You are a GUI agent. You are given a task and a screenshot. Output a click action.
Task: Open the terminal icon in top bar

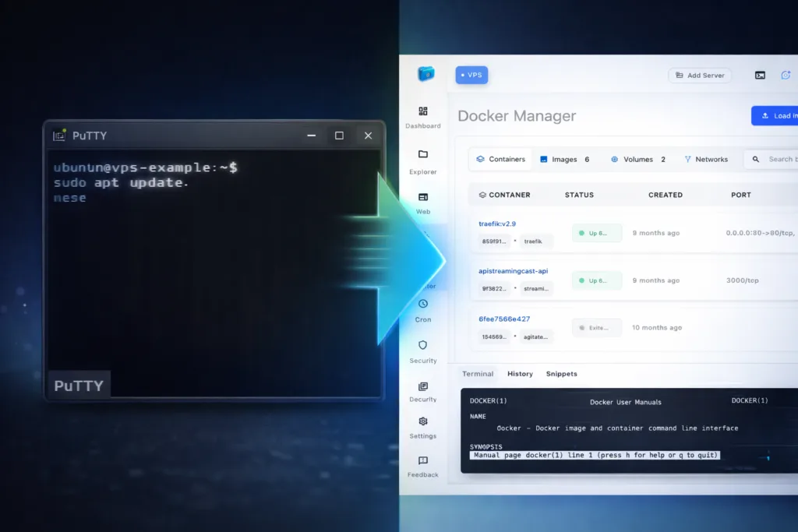tap(760, 76)
